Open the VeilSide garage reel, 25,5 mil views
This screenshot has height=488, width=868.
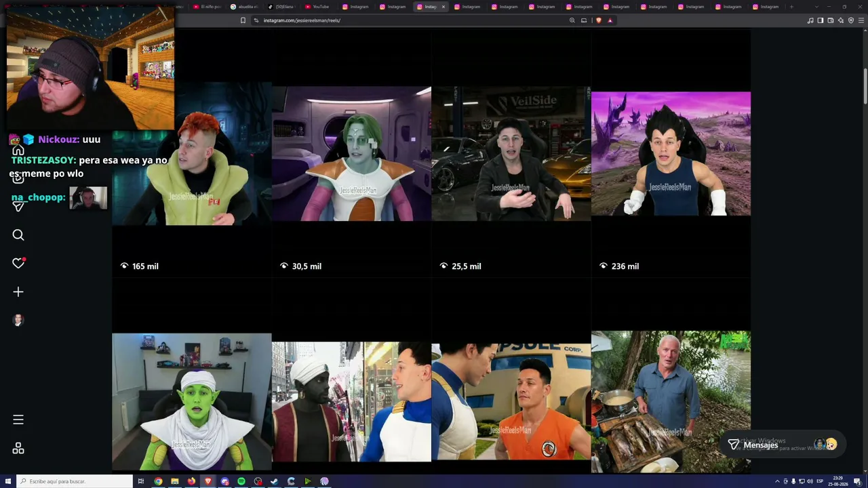511,154
